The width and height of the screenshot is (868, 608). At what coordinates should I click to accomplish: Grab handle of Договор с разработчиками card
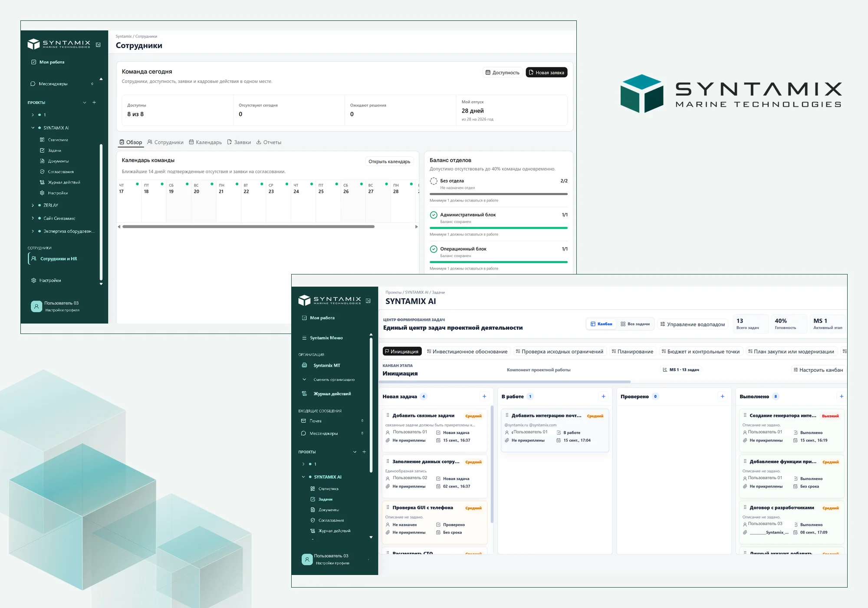tap(745, 507)
